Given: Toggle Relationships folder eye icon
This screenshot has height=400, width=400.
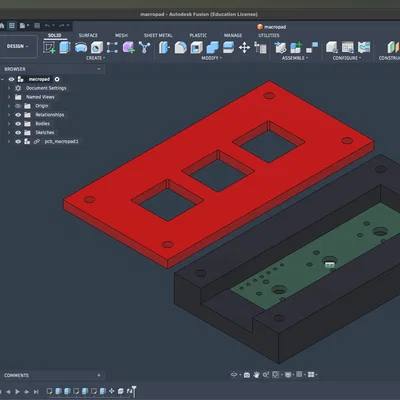Looking at the screenshot, I should 18,115.
